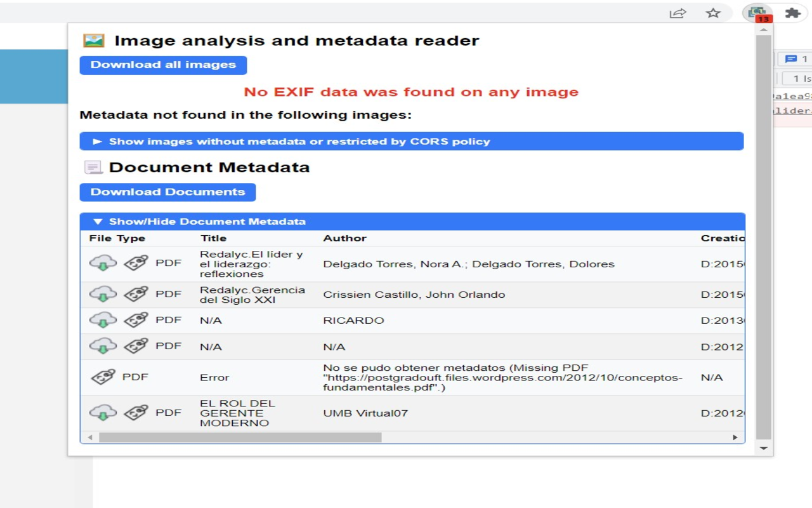This screenshot has width=812, height=508.
Task: Click the horizontal scrollbar thumb of the metadata table
Action: tap(240, 438)
